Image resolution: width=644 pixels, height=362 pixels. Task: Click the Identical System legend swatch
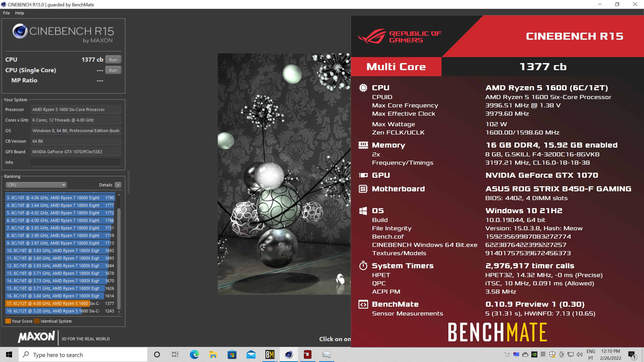[x=37, y=321]
